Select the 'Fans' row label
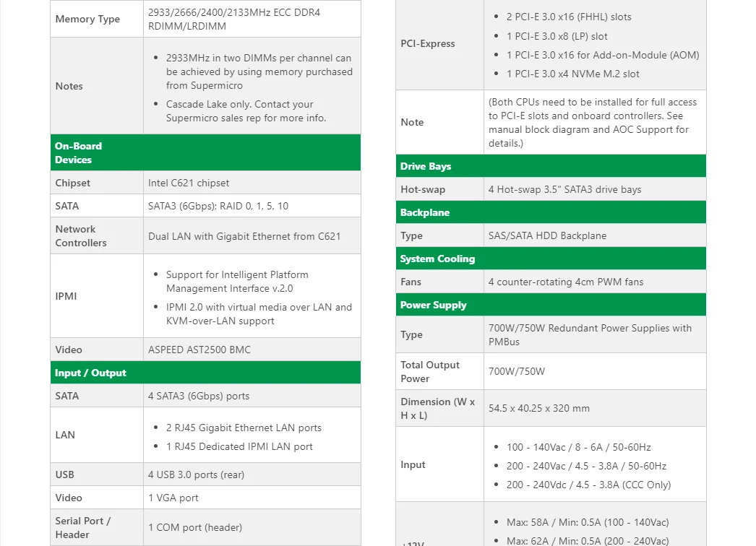 tap(411, 282)
